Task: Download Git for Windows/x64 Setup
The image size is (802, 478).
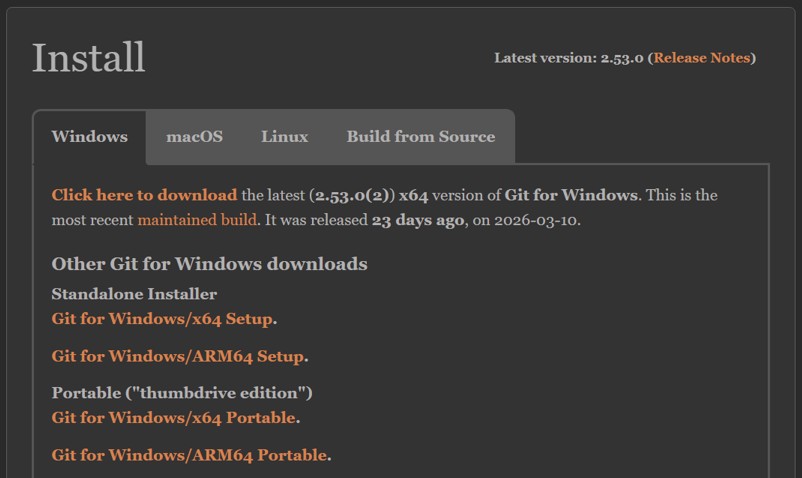Action: coord(162,319)
